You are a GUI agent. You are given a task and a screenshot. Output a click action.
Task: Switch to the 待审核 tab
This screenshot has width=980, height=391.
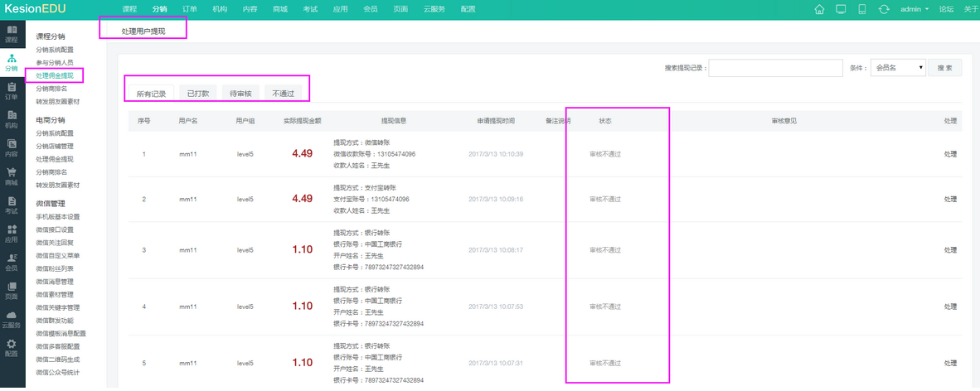coord(240,94)
